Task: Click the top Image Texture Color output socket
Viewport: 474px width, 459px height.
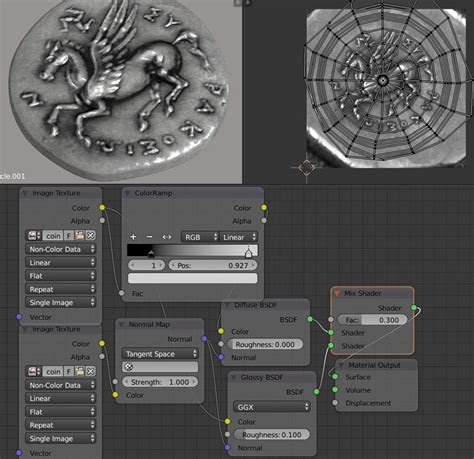Action: [x=102, y=208]
